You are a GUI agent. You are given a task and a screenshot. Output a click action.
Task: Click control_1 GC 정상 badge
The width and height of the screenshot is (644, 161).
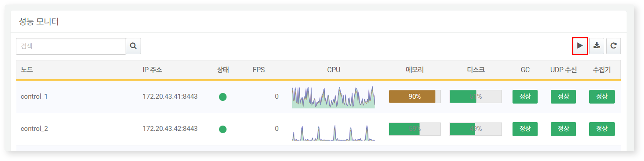[x=525, y=96]
